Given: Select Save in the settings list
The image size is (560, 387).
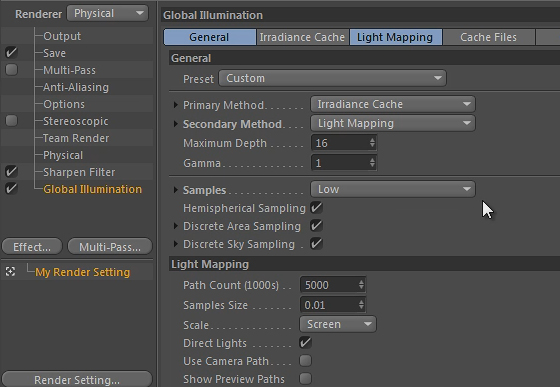Looking at the screenshot, I should coord(54,53).
